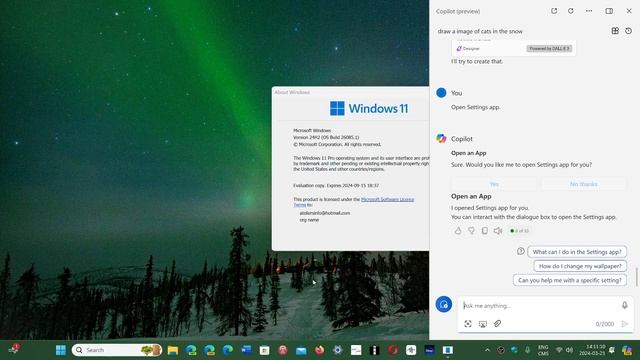Click the taskbar Search box
Screen dimensions: 640x360
117,350
